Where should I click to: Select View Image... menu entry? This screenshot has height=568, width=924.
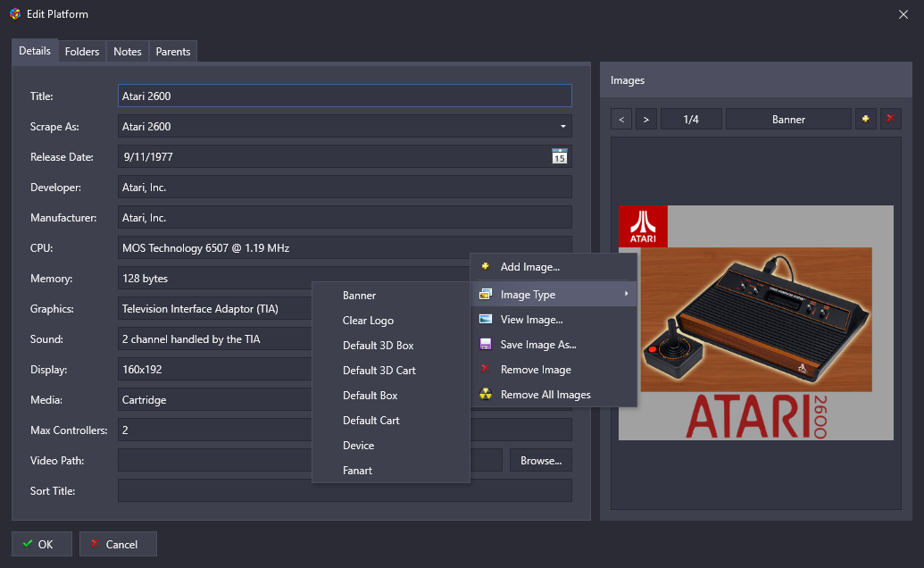(x=554, y=320)
